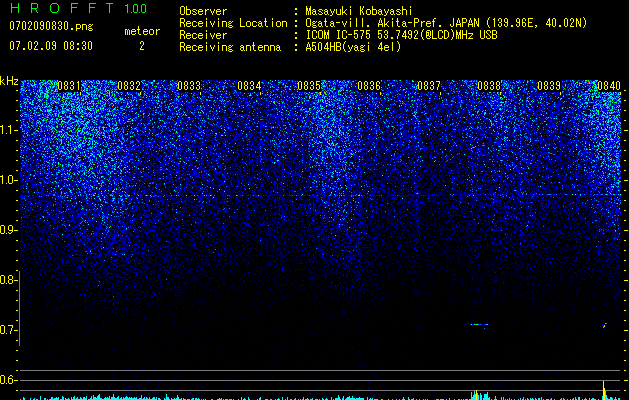The image size is (629, 400).
Task: Click the HROFFT program title
Action: click(62, 8)
